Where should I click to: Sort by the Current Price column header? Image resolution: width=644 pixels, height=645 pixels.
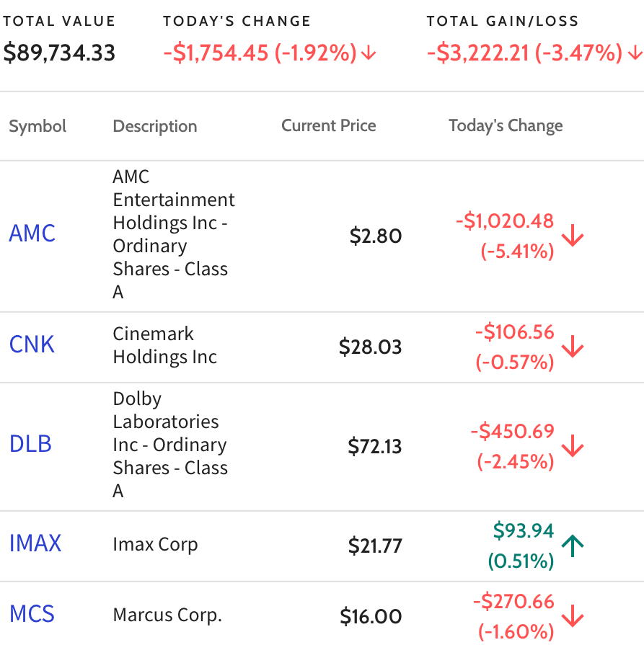pos(329,125)
